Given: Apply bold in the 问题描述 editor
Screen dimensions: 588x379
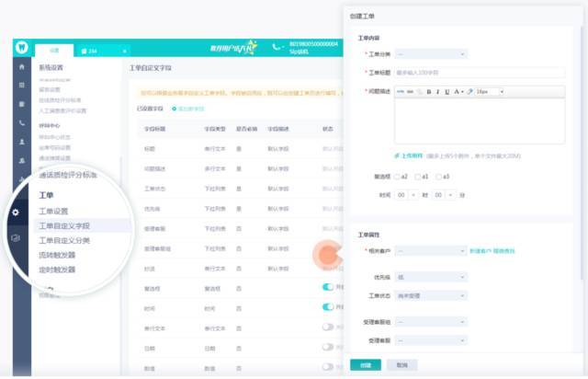Looking at the screenshot, I should 429,92.
